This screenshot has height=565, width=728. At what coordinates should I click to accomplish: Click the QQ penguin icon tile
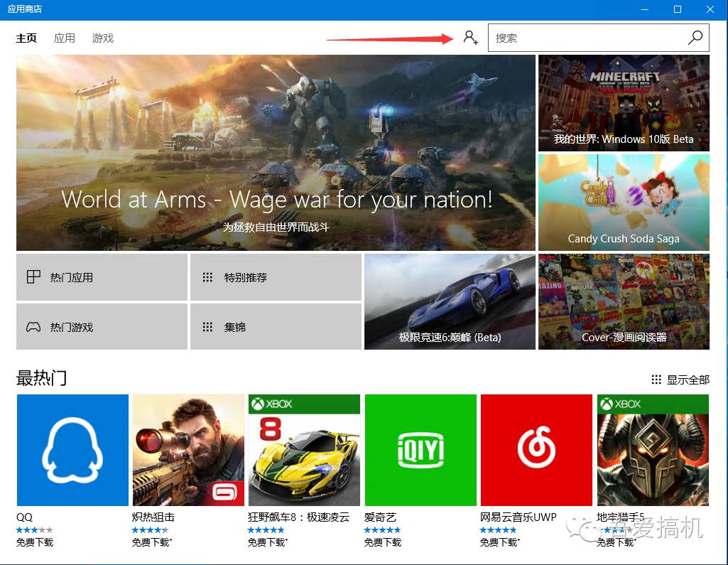(72, 450)
